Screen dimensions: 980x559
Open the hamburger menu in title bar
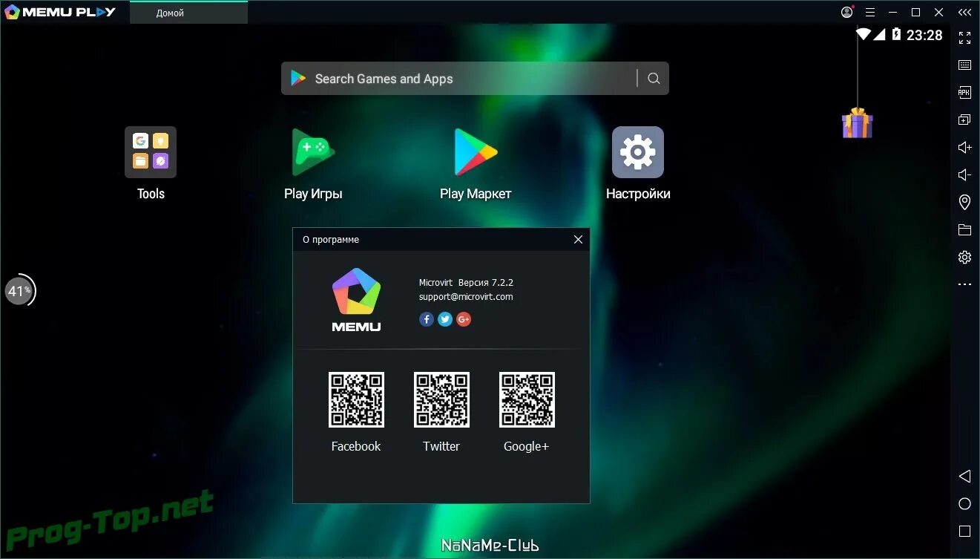870,13
